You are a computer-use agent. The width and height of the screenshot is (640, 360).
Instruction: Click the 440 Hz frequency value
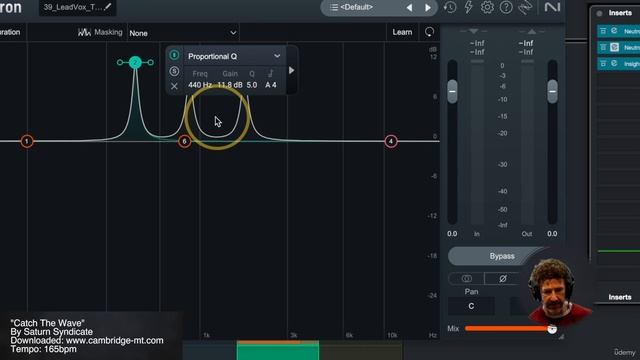[200, 85]
